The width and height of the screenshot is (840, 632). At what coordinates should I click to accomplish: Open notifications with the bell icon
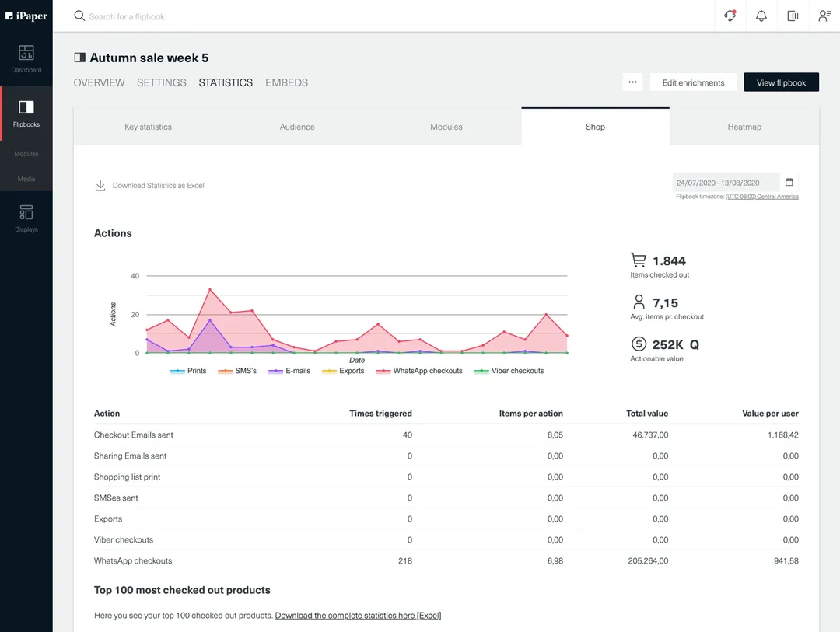pyautogui.click(x=761, y=16)
